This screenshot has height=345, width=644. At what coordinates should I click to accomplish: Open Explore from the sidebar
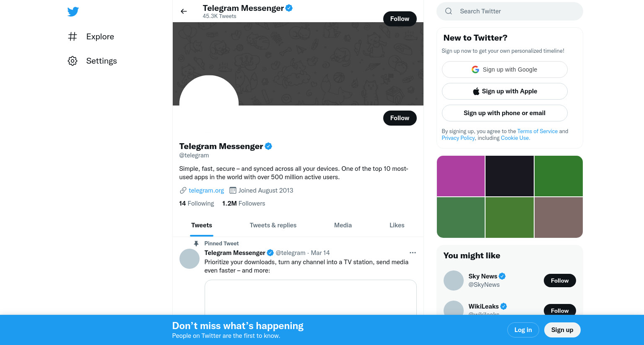pyautogui.click(x=91, y=36)
